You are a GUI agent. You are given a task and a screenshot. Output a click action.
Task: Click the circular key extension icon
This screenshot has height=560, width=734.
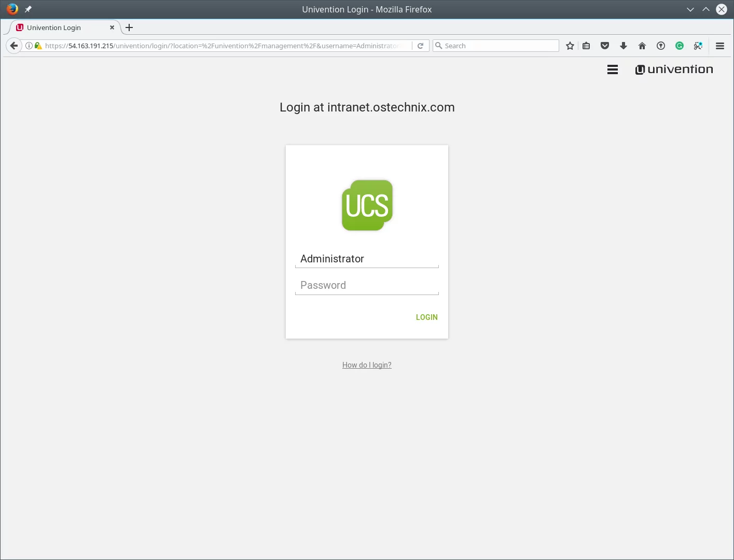point(661,46)
